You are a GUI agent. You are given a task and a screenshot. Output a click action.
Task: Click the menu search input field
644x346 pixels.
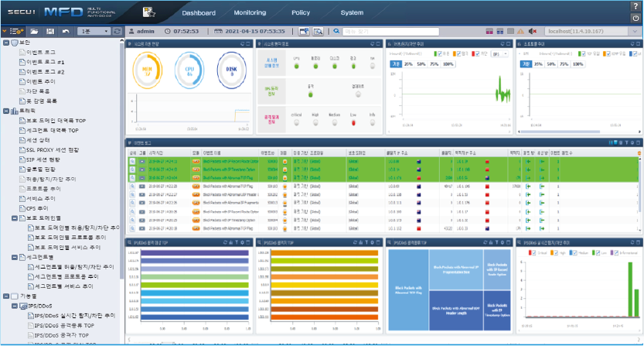pos(390,31)
